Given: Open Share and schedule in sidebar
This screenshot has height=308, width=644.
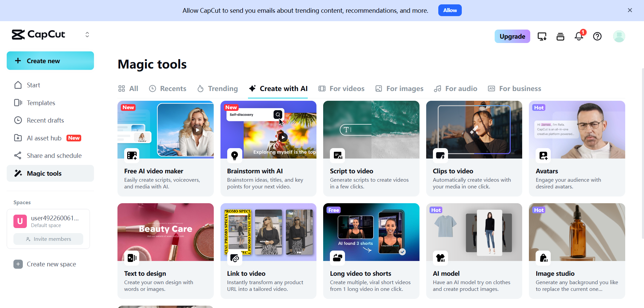Looking at the screenshot, I should click(54, 156).
